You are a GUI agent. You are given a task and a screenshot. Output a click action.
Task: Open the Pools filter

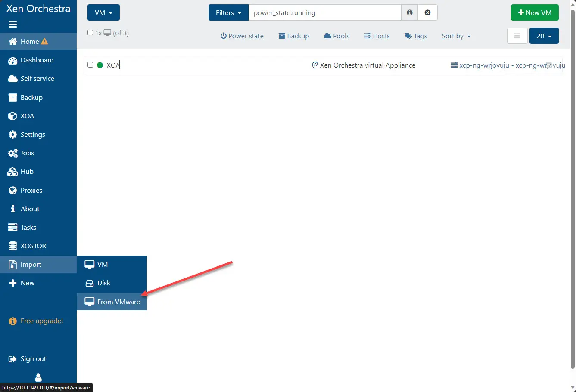click(336, 36)
